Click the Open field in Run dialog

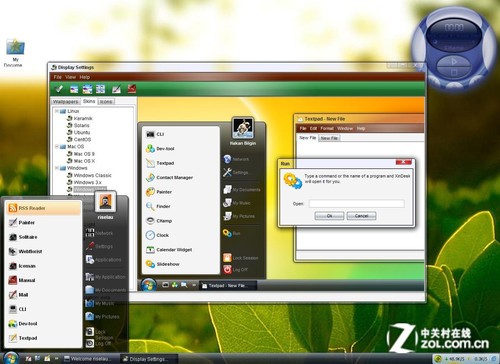click(x=356, y=204)
